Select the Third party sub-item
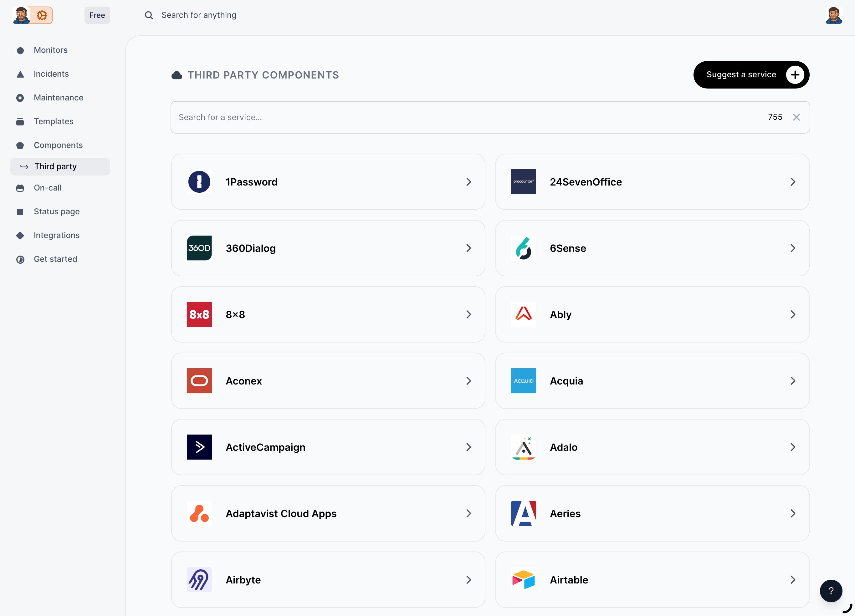The width and height of the screenshot is (855, 616). pyautogui.click(x=60, y=166)
